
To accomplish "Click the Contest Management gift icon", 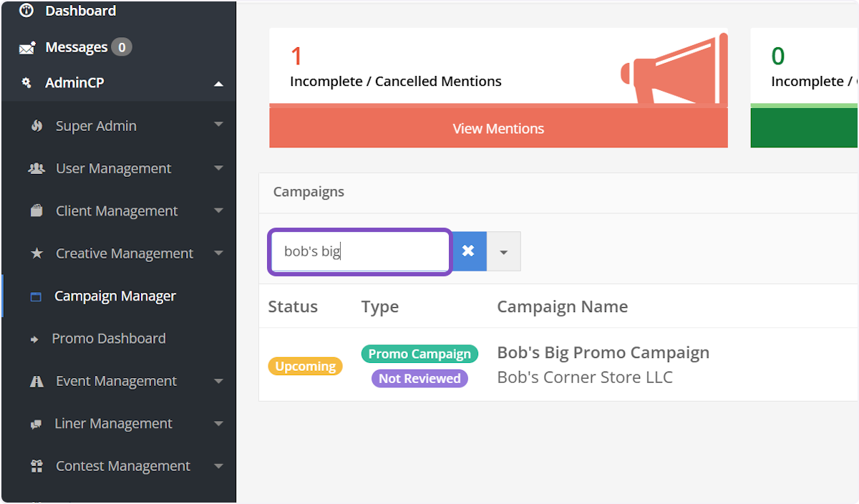I will (x=37, y=465).
